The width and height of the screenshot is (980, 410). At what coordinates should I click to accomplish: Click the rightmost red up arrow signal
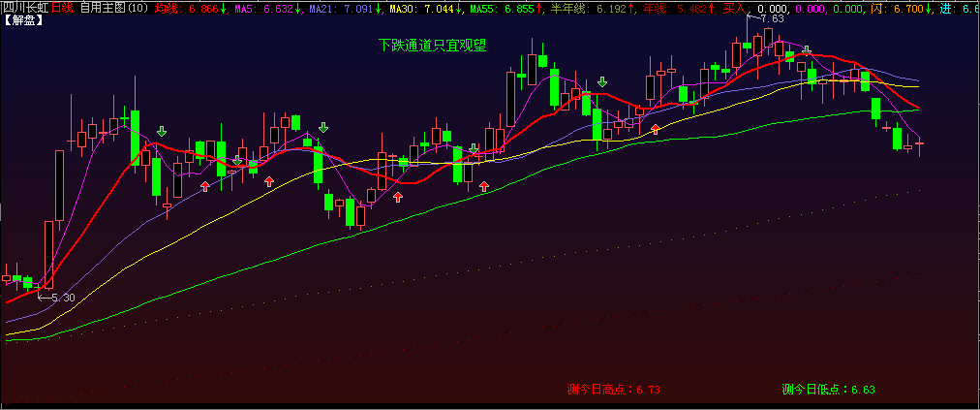pyautogui.click(x=656, y=128)
